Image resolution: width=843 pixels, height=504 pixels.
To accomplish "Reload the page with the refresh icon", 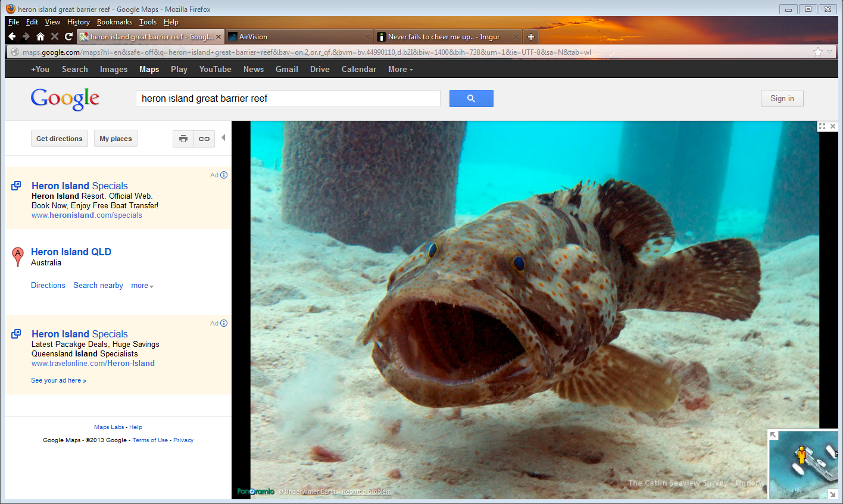I will pos(68,37).
